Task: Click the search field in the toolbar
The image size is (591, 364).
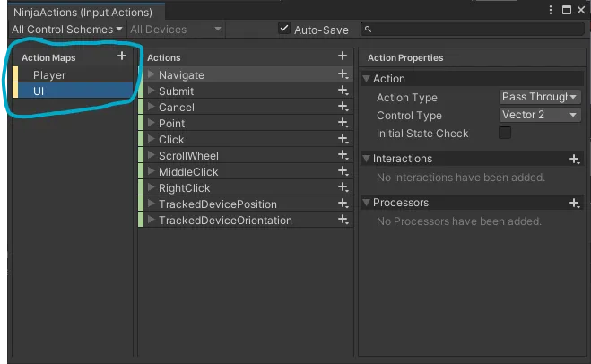Action: [x=473, y=29]
